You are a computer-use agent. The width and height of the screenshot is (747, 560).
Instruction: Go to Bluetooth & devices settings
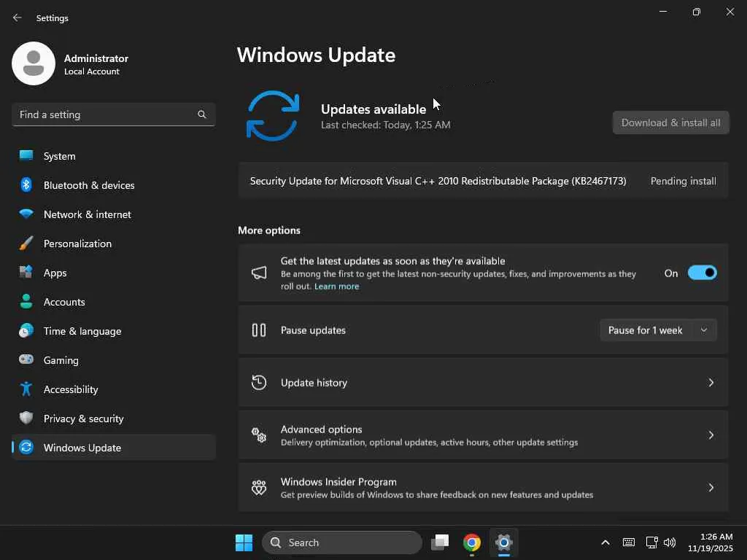click(x=113, y=184)
